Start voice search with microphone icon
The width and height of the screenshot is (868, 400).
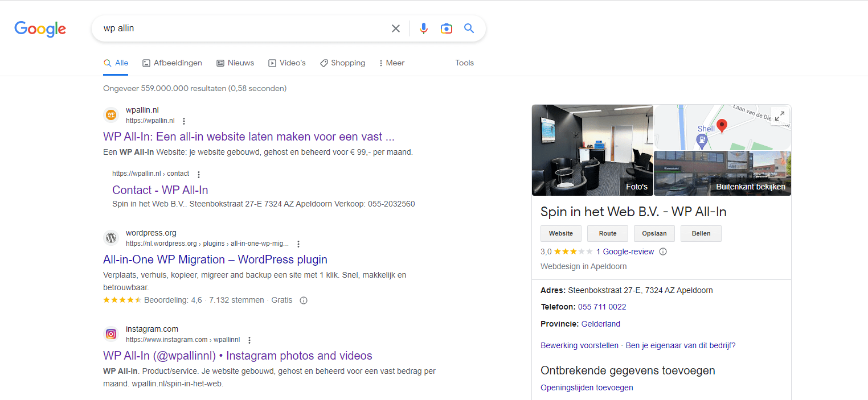click(424, 28)
